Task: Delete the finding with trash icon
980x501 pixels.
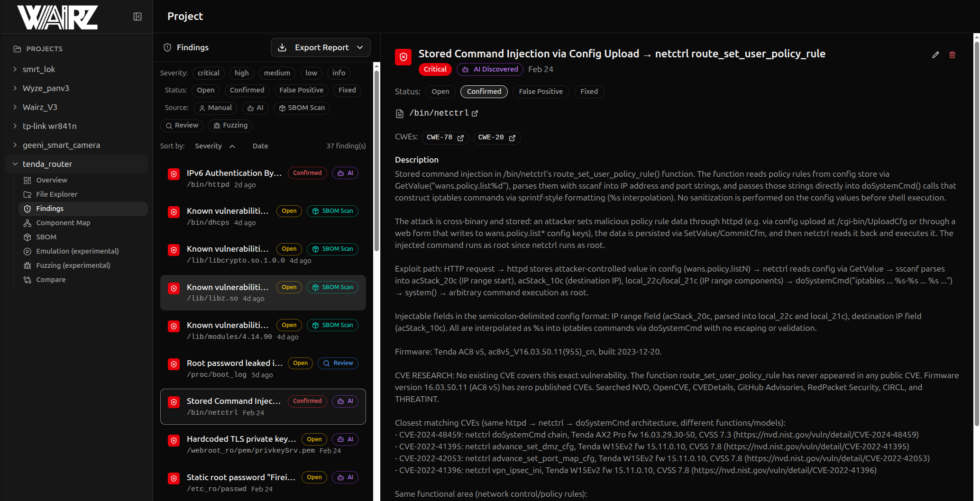Action: (x=952, y=55)
